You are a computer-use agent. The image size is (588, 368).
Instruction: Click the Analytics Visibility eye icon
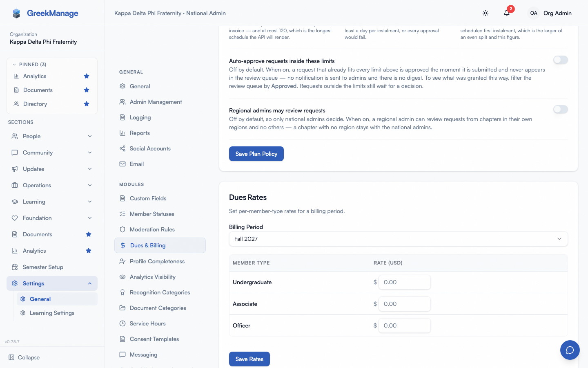[x=122, y=277]
